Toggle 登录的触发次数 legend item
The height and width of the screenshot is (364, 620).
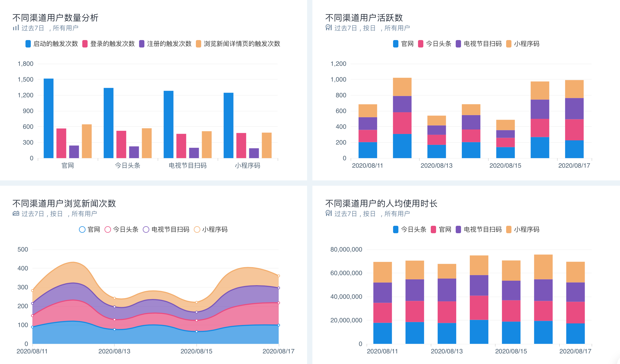[x=109, y=44]
